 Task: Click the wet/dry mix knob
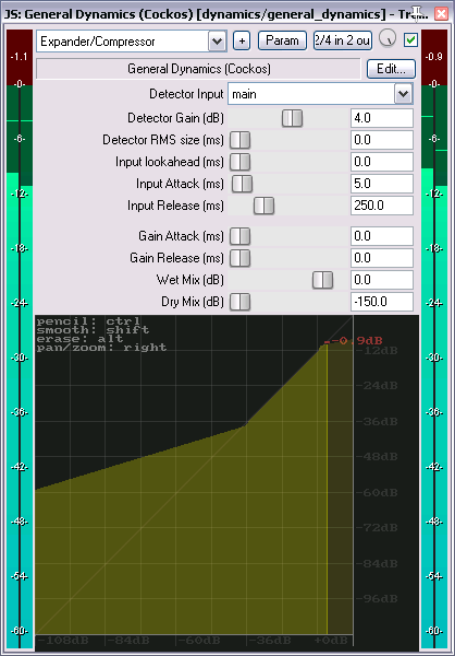tap(388, 39)
